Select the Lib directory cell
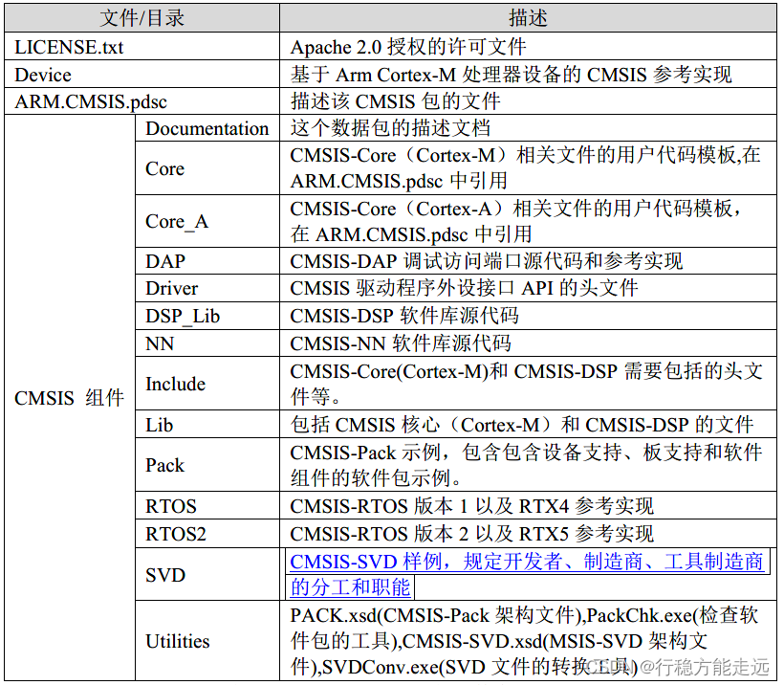The image size is (784, 685). coord(207,425)
